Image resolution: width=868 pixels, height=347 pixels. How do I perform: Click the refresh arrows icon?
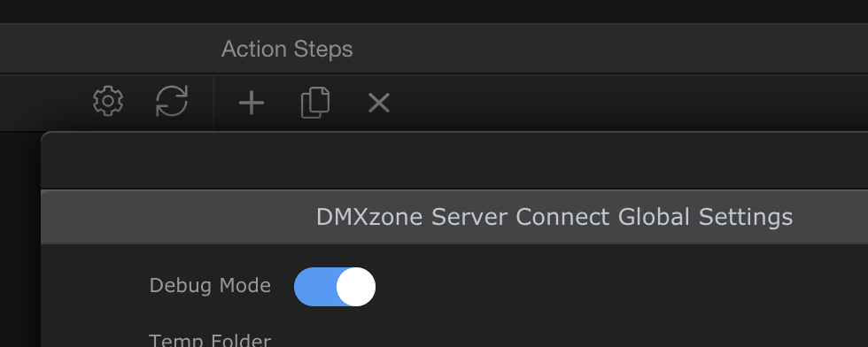pos(172,101)
